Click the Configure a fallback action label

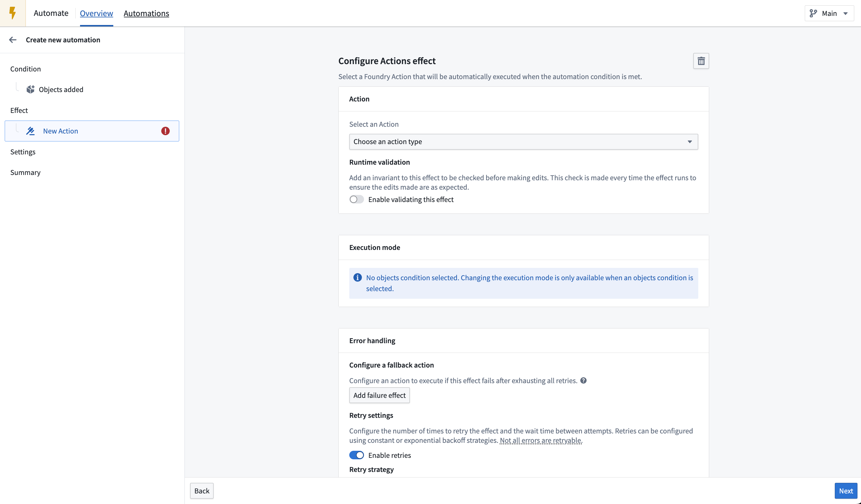[x=392, y=365]
